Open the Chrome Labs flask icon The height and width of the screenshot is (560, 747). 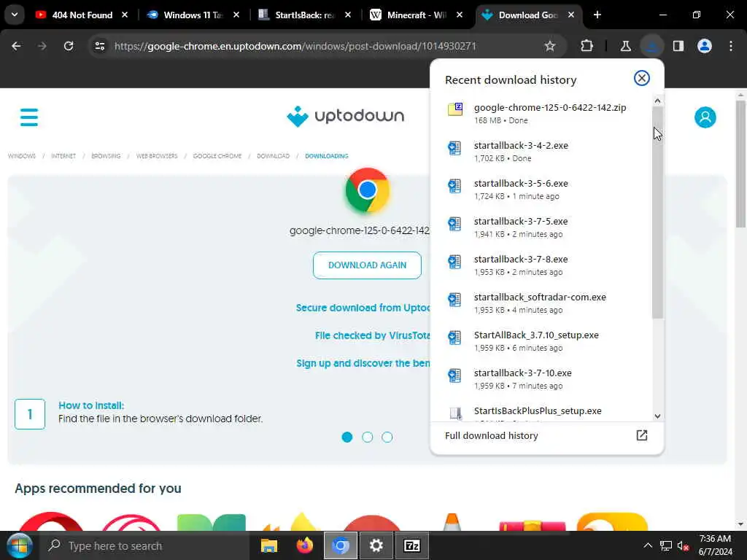pyautogui.click(x=625, y=46)
